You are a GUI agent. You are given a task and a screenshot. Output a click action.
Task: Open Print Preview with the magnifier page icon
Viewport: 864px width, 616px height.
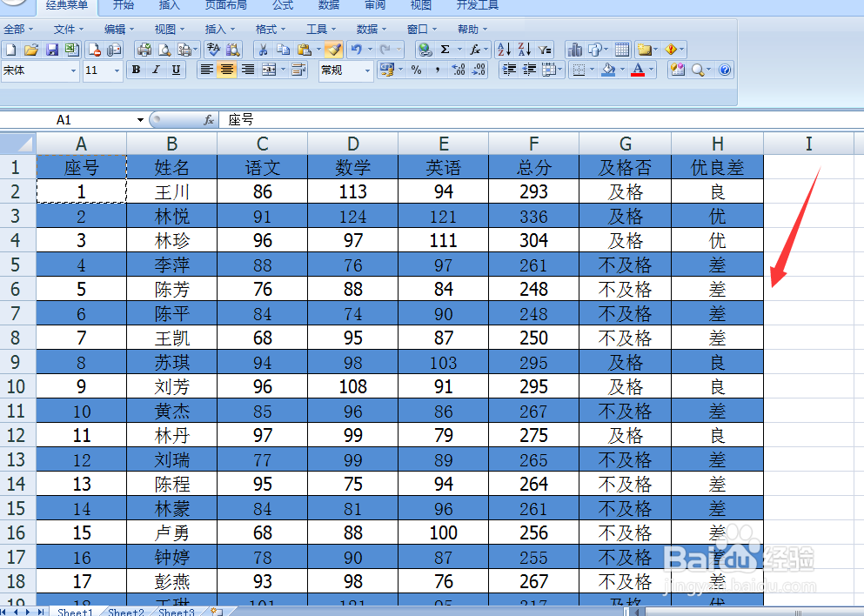click(x=164, y=50)
